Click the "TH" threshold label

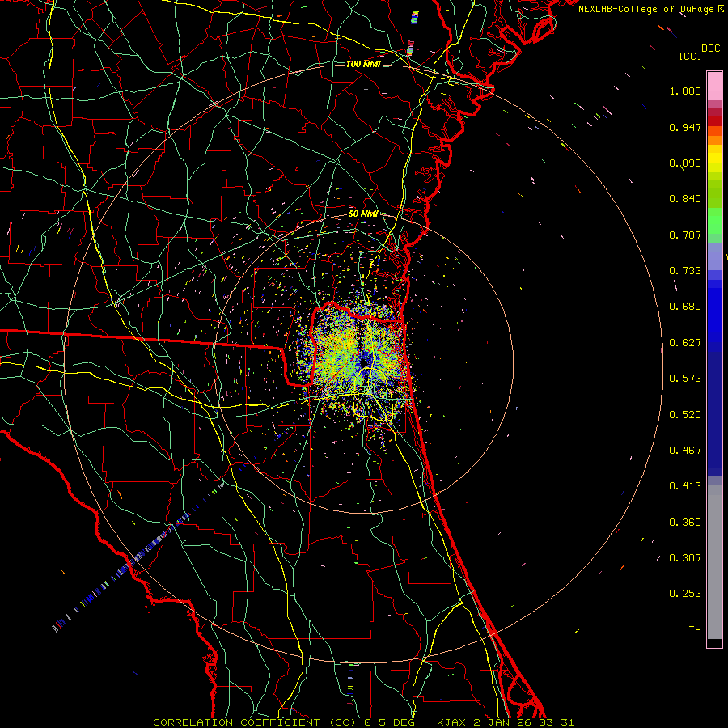695,630
